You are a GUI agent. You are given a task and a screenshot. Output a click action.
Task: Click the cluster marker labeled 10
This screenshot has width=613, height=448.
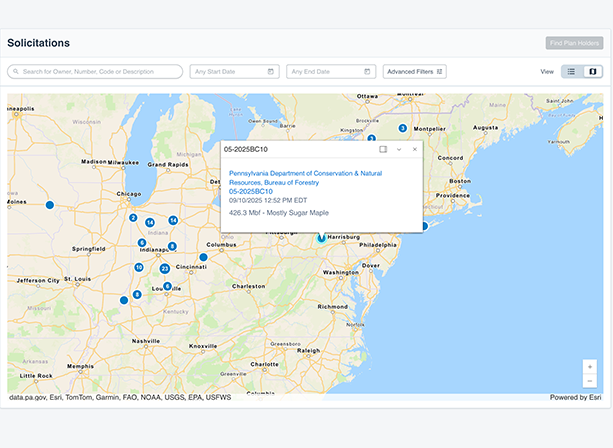coord(139,267)
